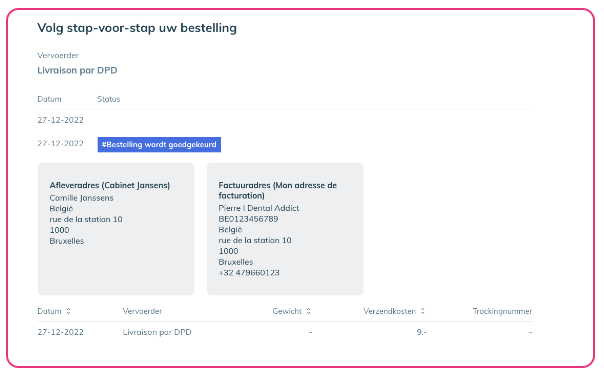This screenshot has width=604, height=375.
Task: Click Pierre I Dental Addict billing name
Action: coord(259,208)
